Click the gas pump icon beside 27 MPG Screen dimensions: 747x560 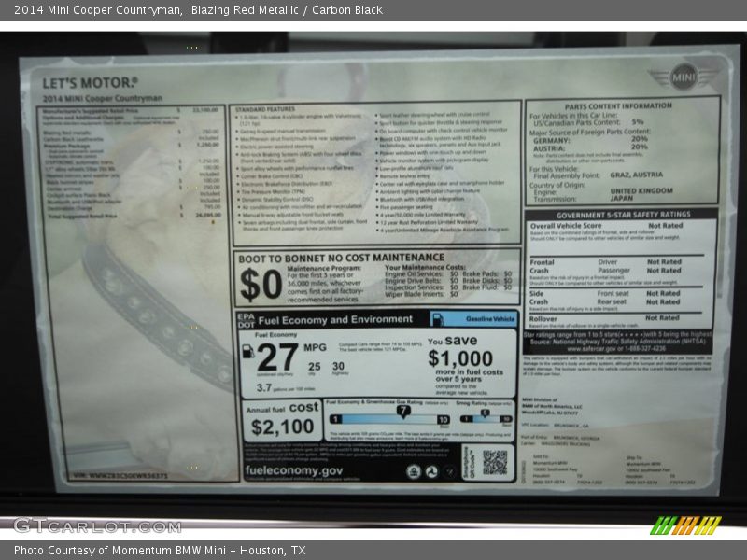248,352
